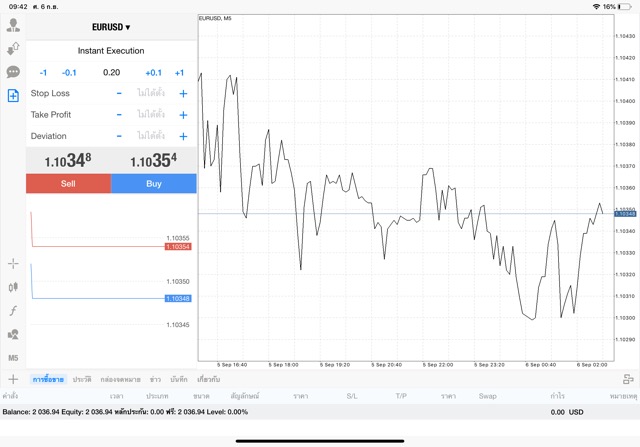Open the chat messages icon
Screen dimensions: 640x447
click(x=13, y=72)
